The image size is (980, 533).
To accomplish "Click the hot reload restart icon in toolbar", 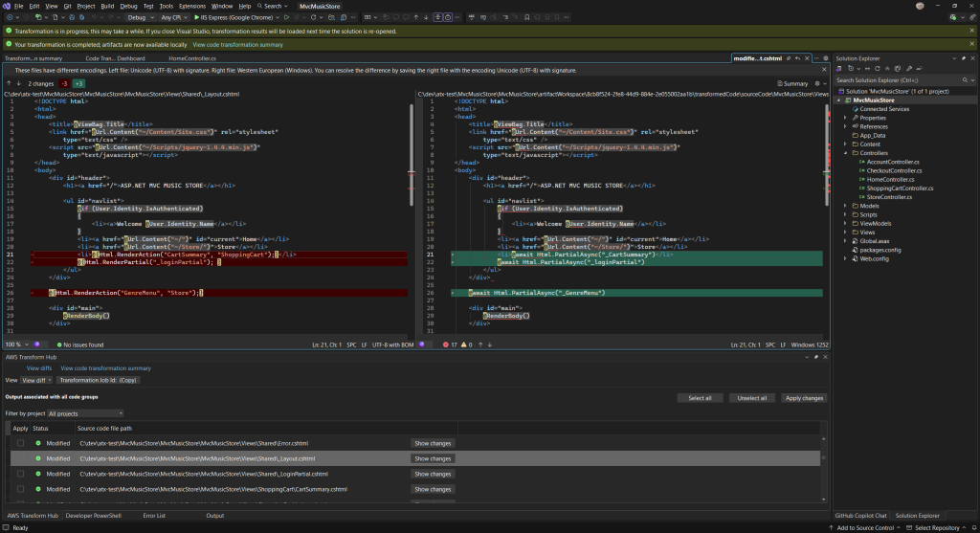I will tap(314, 17).
